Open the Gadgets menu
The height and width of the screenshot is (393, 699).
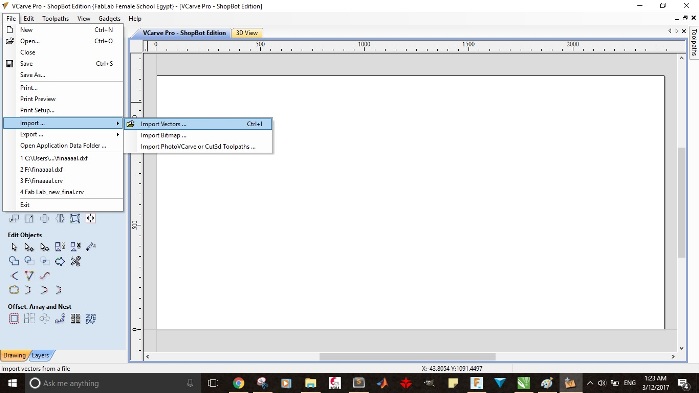coord(109,18)
